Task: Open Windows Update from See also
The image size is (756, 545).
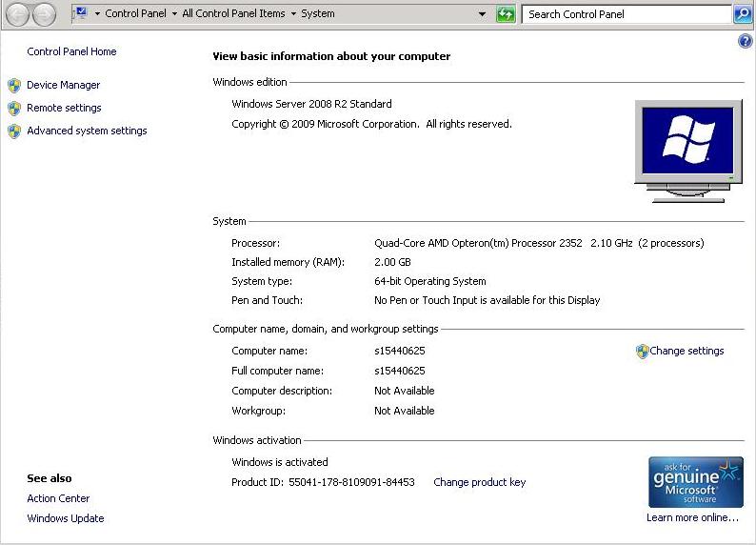Action: click(x=66, y=518)
